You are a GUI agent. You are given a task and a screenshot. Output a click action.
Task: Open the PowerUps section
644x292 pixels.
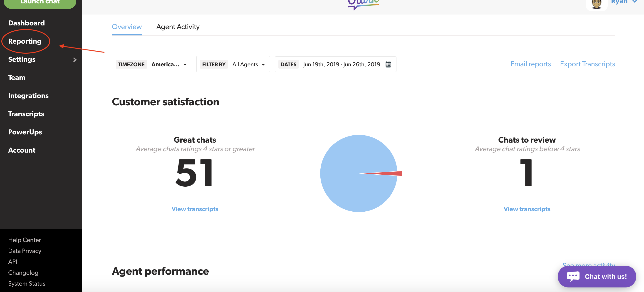click(x=25, y=132)
